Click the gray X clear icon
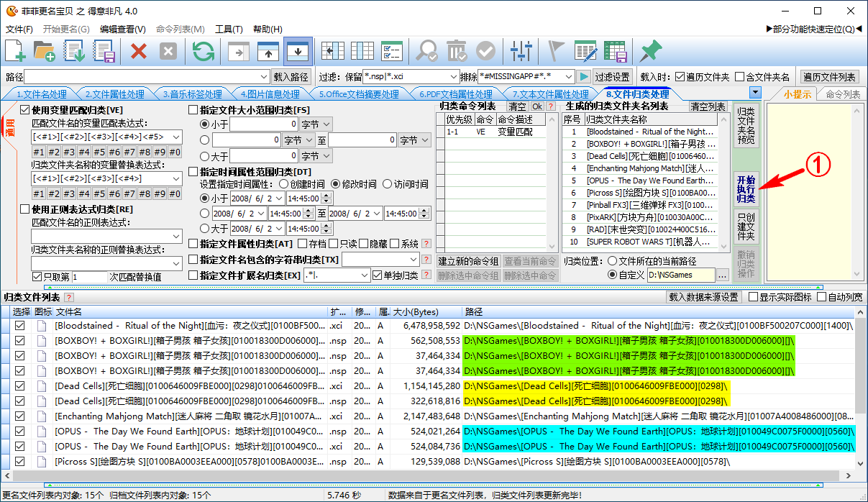 pos(168,51)
